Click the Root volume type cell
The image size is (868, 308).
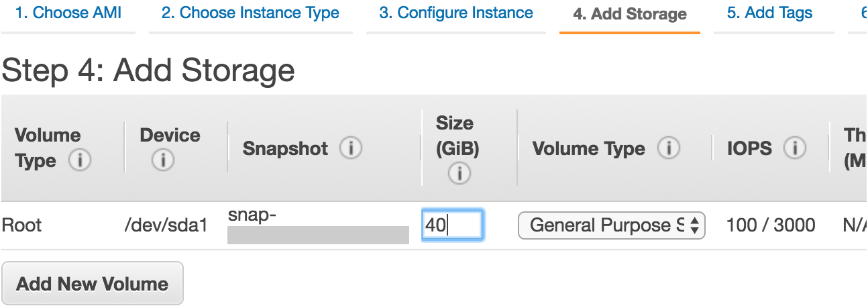pos(21,225)
